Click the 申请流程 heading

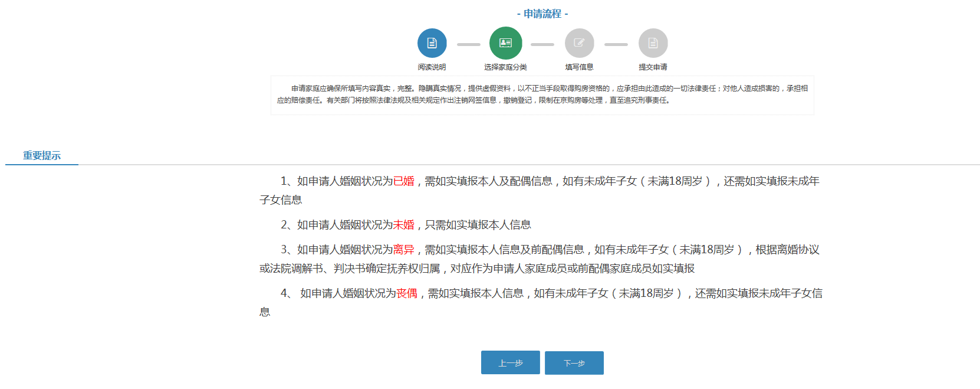tap(542, 14)
